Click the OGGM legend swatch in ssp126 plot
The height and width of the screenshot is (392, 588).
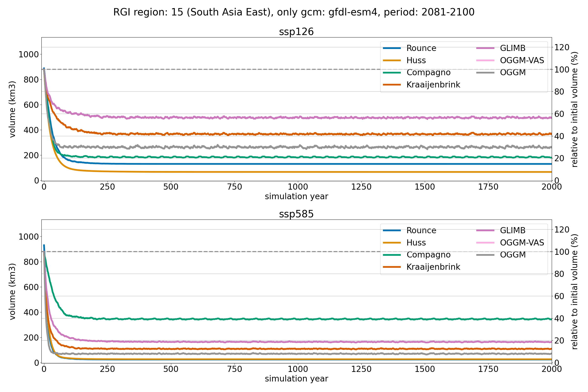click(485, 73)
